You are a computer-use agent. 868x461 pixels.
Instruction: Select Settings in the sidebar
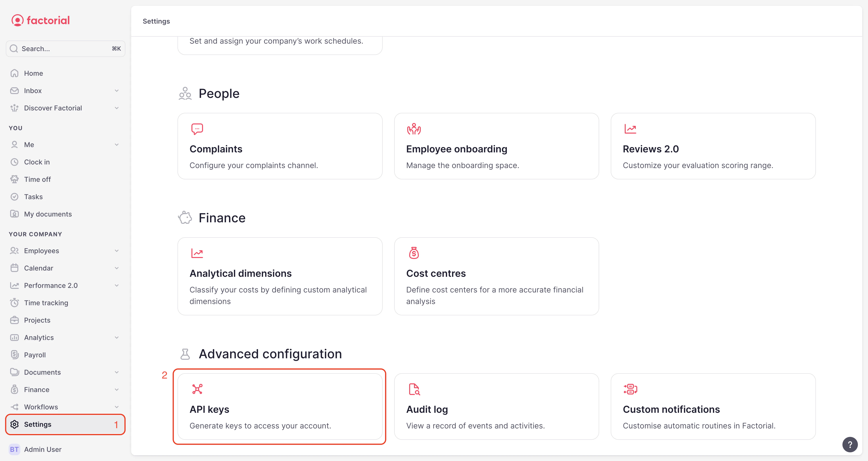pyautogui.click(x=38, y=424)
